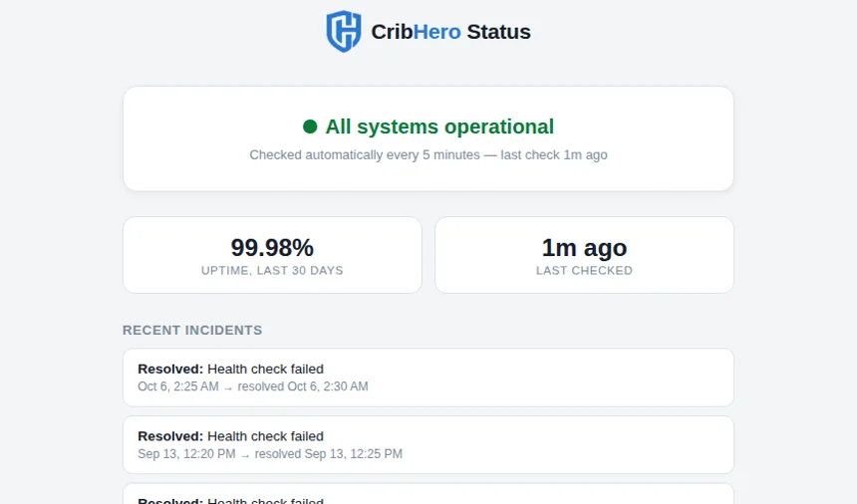Image resolution: width=857 pixels, height=504 pixels.
Task: Click the RECENT INCIDENTS heading
Action: click(x=192, y=331)
